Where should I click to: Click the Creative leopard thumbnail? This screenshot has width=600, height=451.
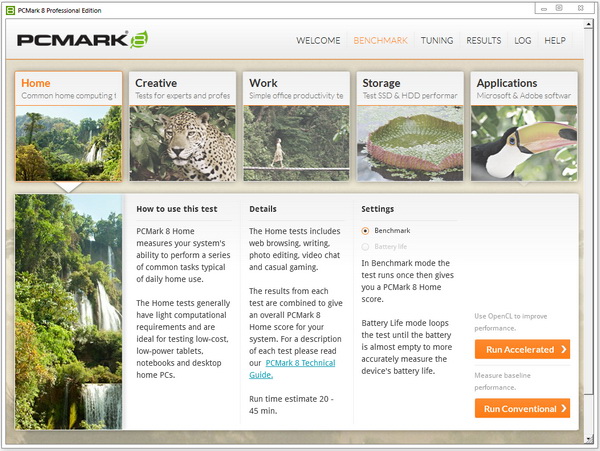pyautogui.click(x=183, y=143)
